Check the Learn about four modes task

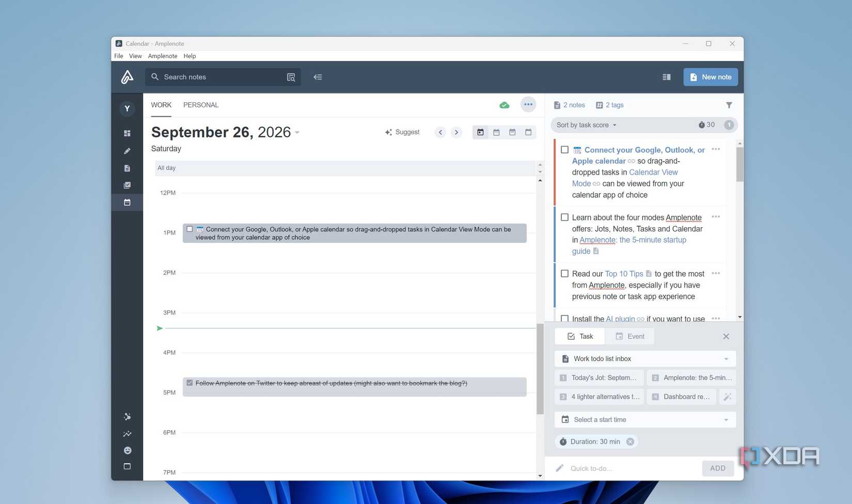pos(564,217)
